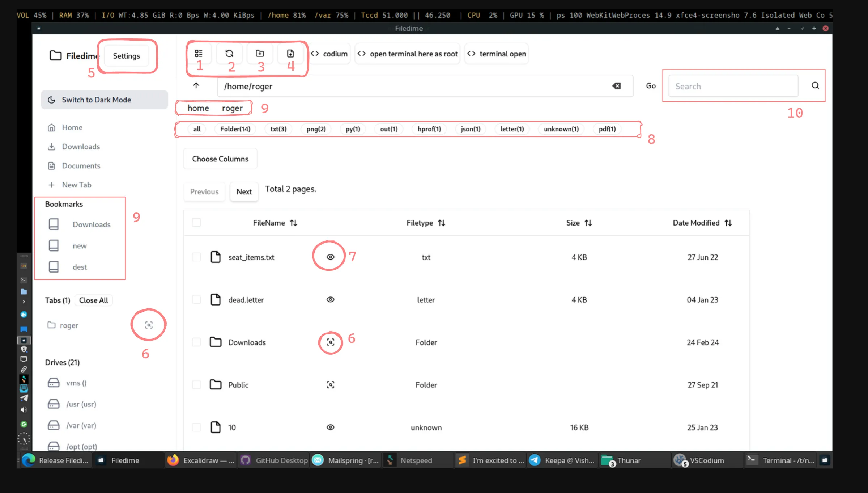Screen dimensions: 868x493
Task: Open New Tab in sidebar
Action: coord(76,185)
